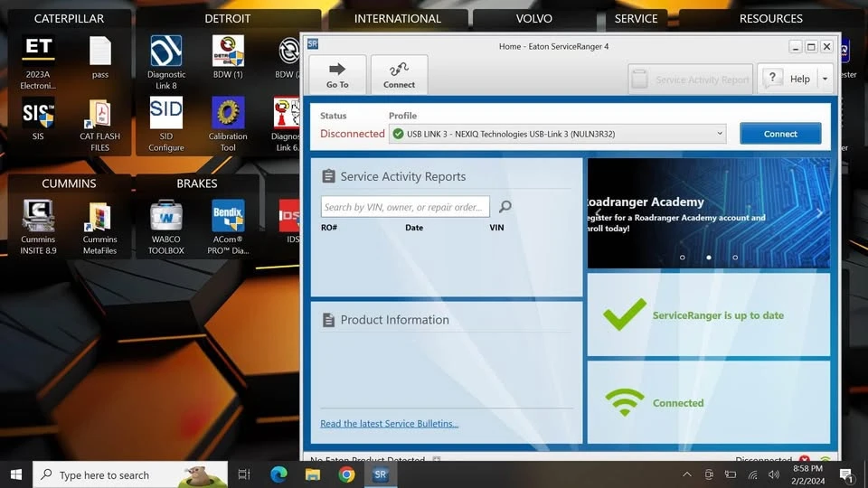Open the CAT FLASH FILES shortcut
The height and width of the screenshot is (488, 868).
(x=99, y=125)
